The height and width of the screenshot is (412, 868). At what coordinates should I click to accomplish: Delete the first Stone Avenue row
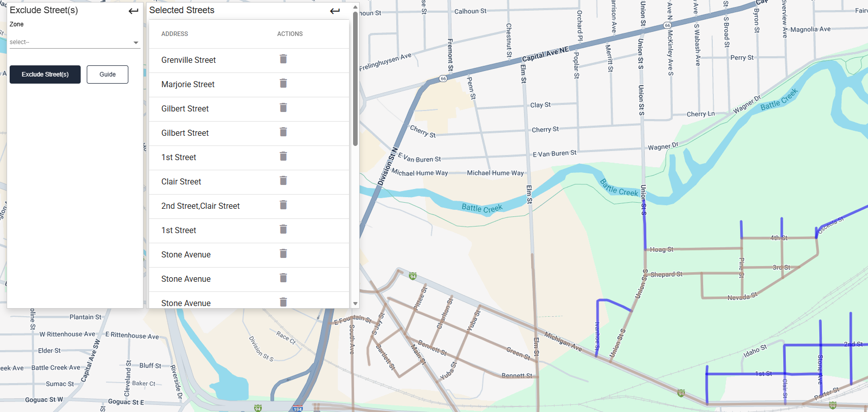[283, 254]
